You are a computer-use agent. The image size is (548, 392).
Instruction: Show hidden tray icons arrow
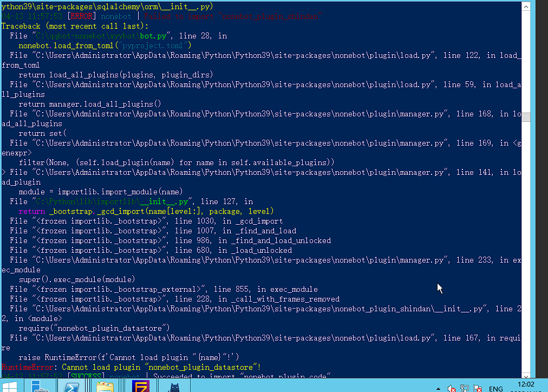click(438, 389)
